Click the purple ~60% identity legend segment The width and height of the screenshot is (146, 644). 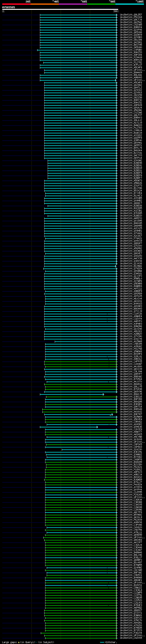coord(73,4)
